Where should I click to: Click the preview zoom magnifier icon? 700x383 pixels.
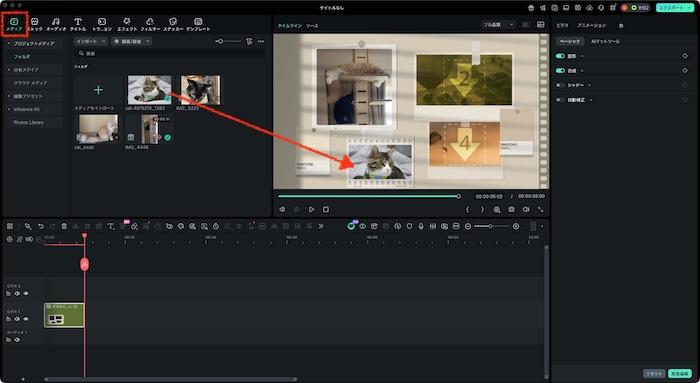(x=497, y=209)
